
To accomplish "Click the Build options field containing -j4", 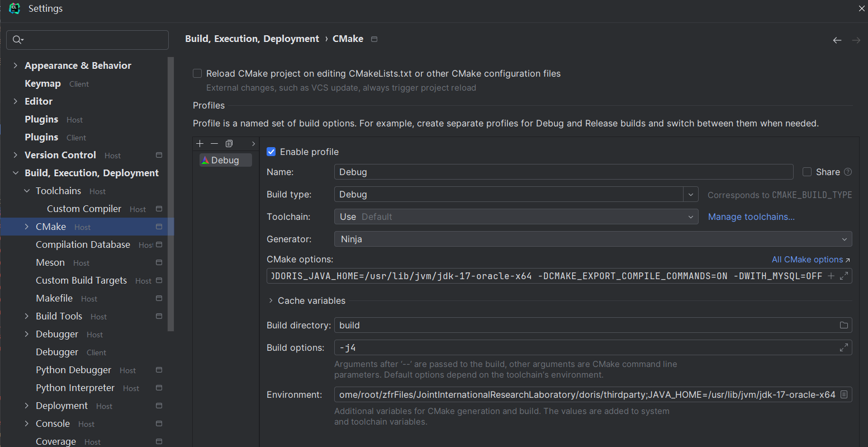I will coord(593,347).
